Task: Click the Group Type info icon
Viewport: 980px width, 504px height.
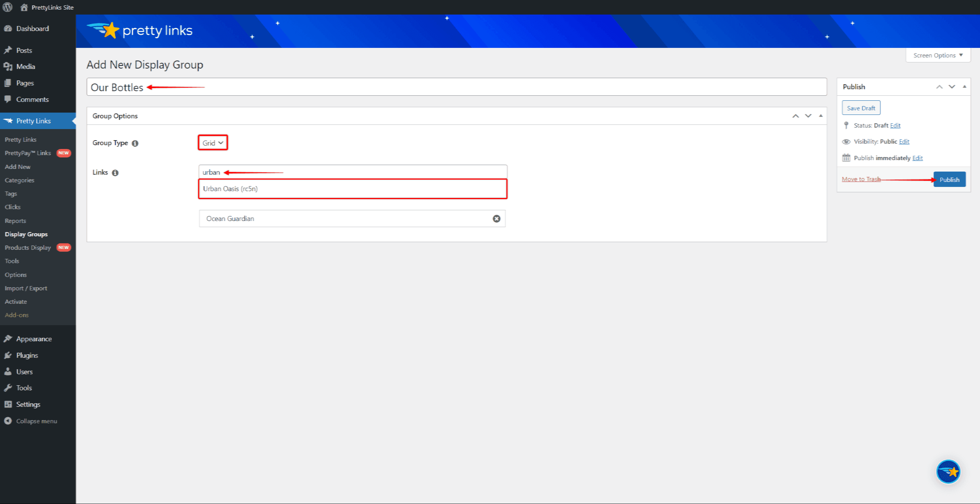Action: [135, 143]
